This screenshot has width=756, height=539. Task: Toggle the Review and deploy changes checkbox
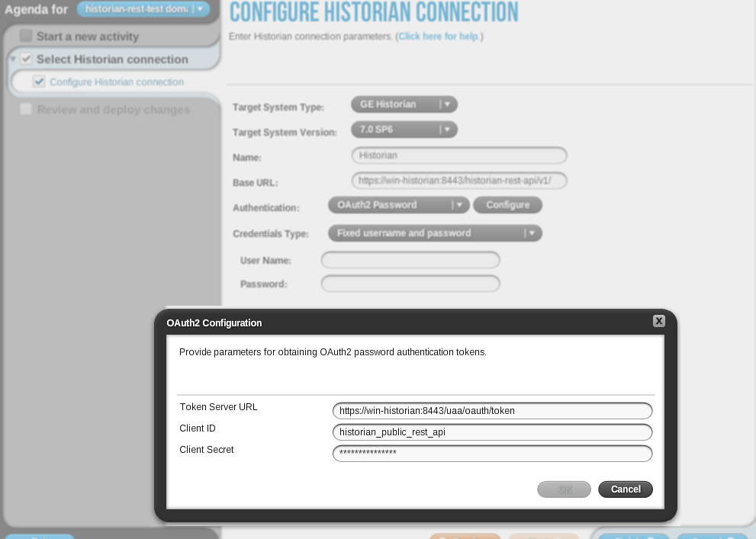point(26,109)
